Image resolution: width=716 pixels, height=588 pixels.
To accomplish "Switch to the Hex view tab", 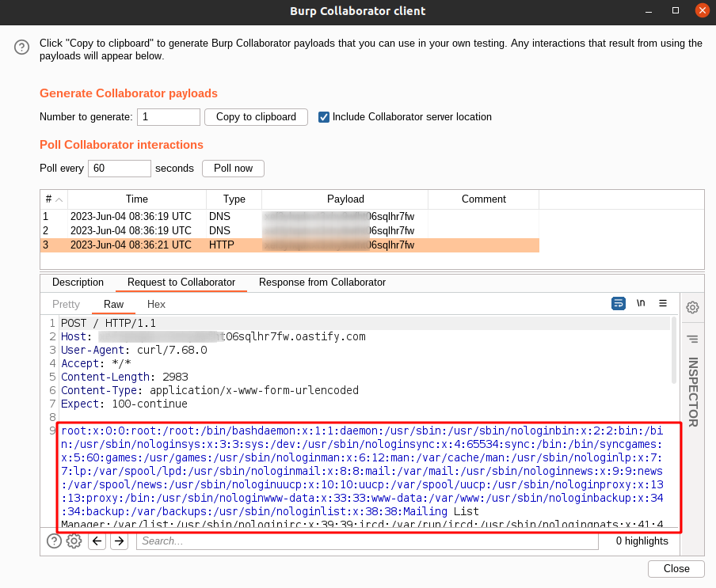I will pos(156,304).
